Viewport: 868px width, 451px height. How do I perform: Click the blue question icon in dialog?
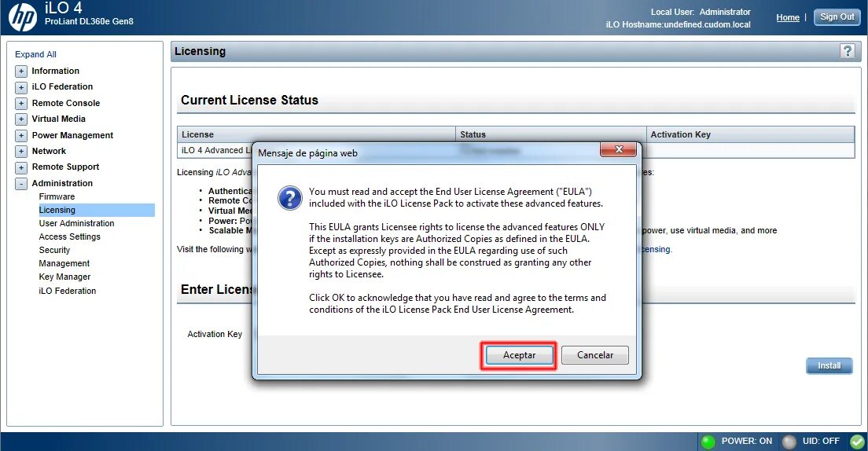290,197
